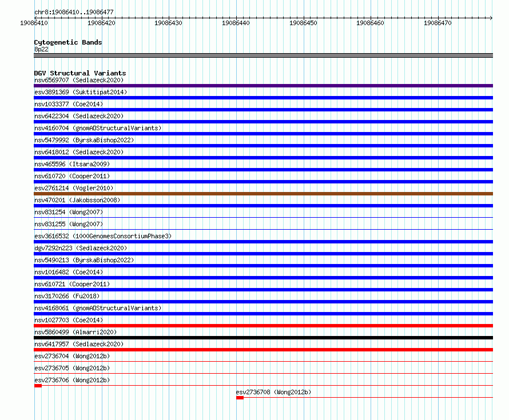
Task: Click ruler position 19086430
Action: pyautogui.click(x=168, y=23)
